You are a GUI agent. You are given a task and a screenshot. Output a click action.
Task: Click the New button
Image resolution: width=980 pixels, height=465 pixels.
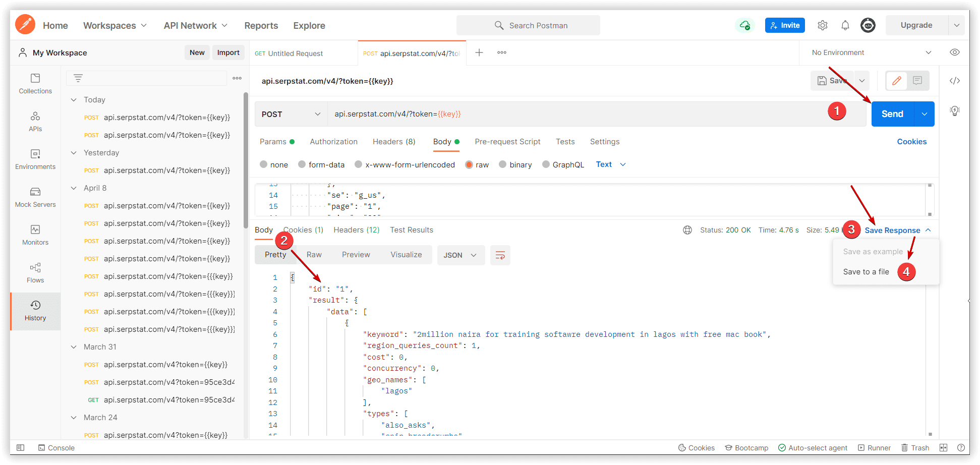(197, 52)
